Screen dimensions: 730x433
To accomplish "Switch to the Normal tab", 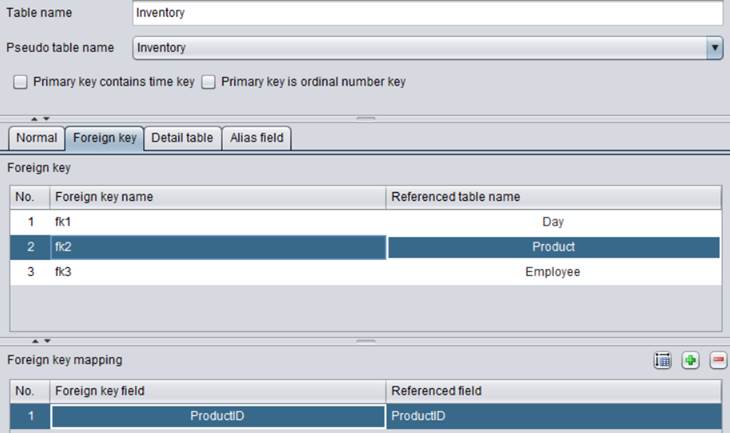I will (36, 138).
